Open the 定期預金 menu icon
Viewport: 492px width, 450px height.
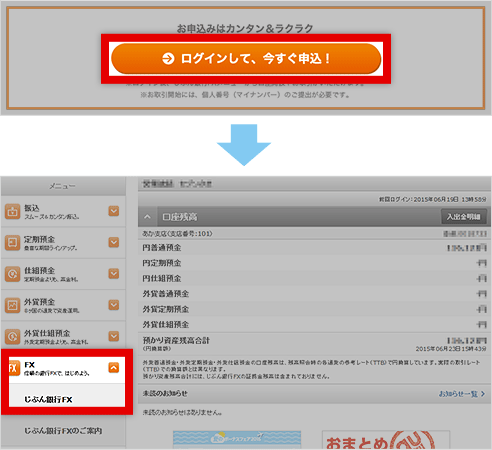tap(12, 243)
